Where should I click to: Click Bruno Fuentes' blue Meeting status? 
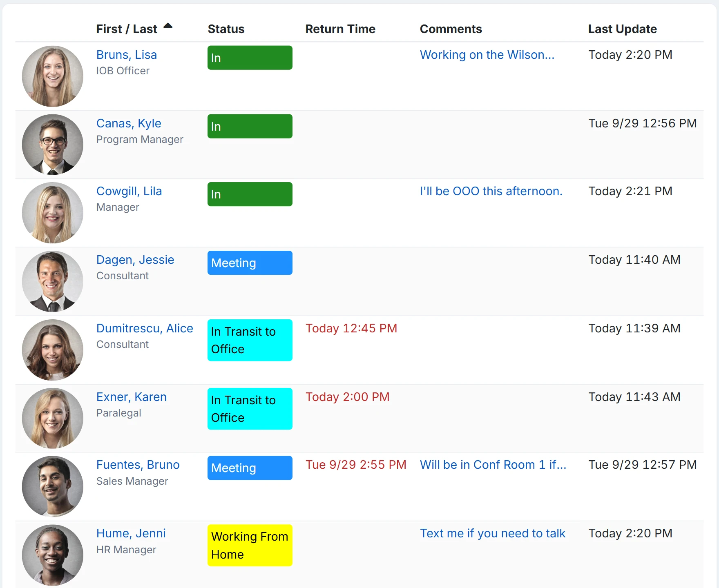pos(250,468)
